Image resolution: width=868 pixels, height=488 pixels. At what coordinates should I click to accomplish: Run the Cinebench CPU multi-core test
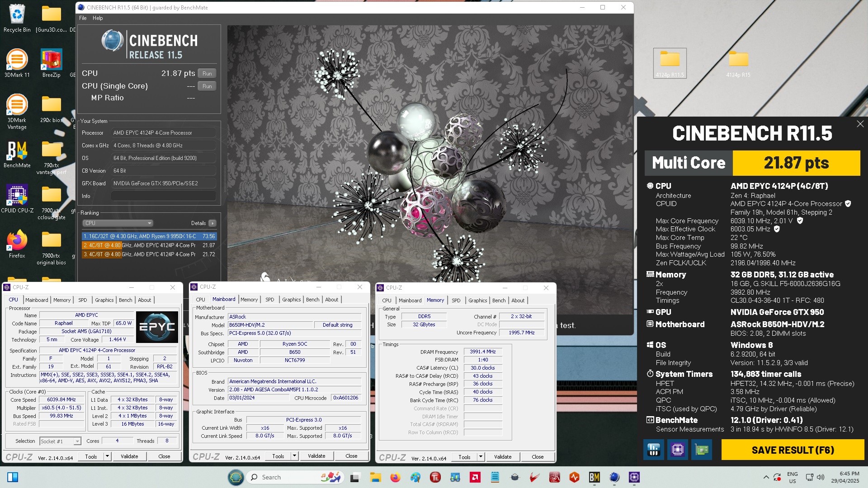(x=207, y=73)
